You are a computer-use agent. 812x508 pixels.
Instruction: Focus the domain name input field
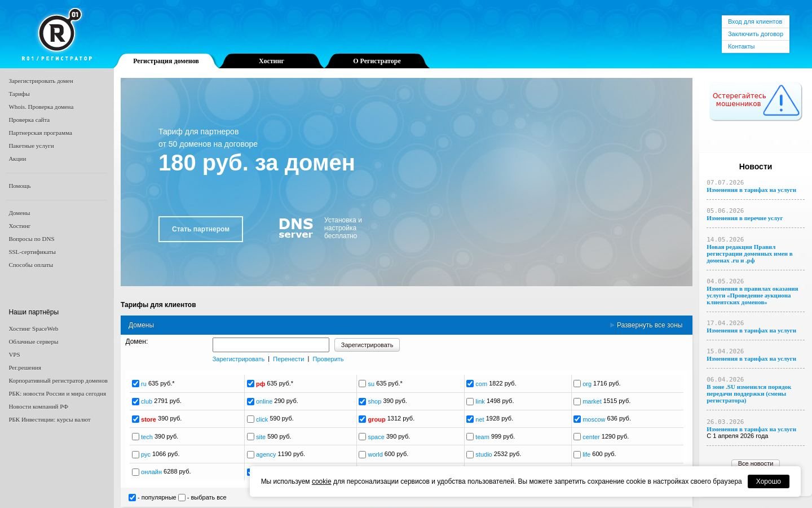tap(271, 345)
